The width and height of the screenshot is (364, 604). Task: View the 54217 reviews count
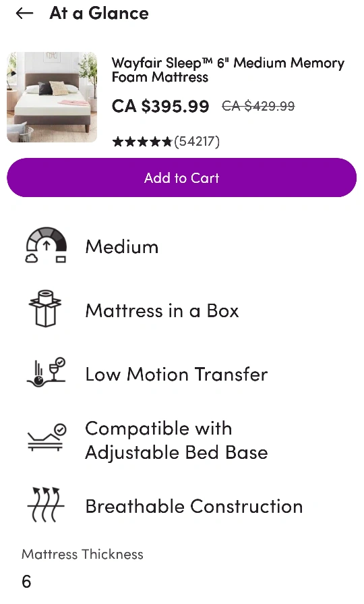pyautogui.click(x=197, y=142)
